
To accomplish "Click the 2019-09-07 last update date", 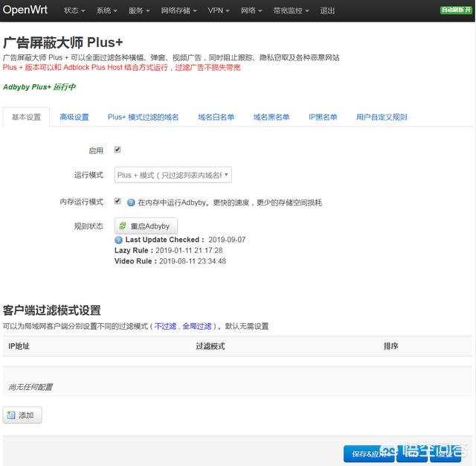I will tap(227, 240).
